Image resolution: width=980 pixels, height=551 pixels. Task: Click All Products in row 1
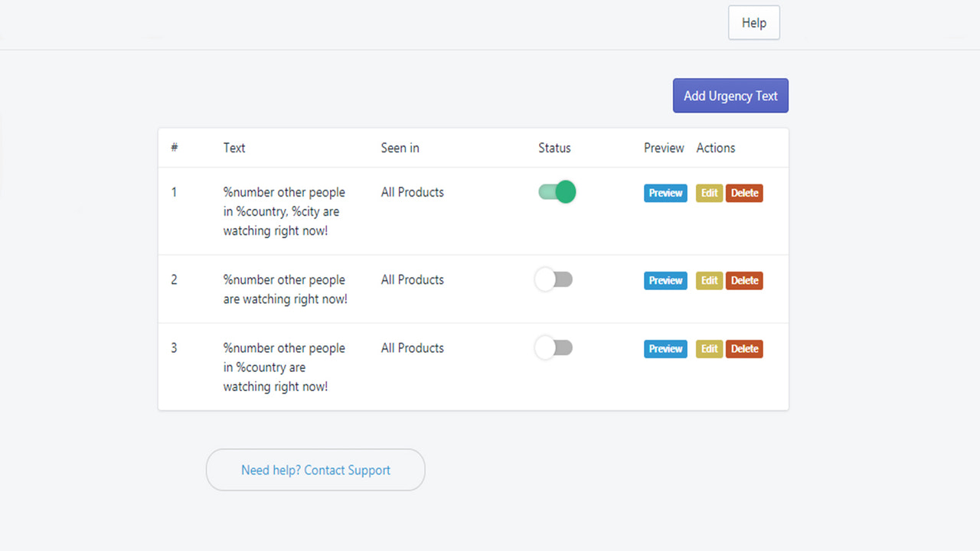(412, 192)
